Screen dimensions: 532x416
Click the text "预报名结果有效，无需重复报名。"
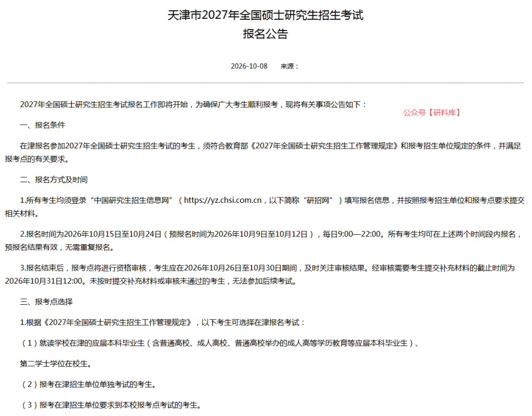click(x=61, y=248)
